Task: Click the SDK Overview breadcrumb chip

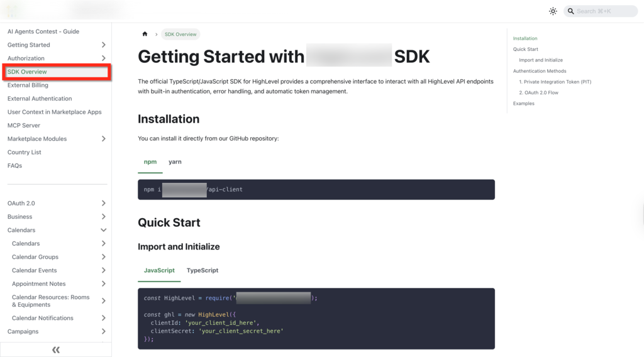Action: pyautogui.click(x=180, y=35)
